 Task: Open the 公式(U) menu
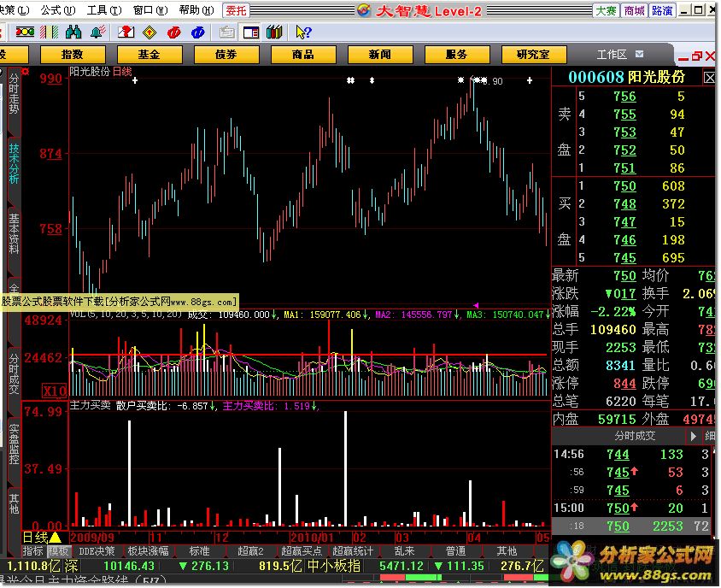(56, 10)
